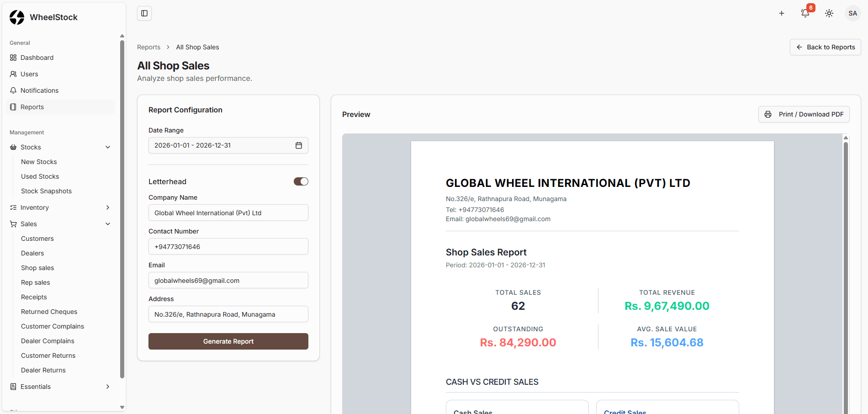Click the Notifications bell icon in sidebar
The height and width of the screenshot is (414, 868).
(x=13, y=90)
